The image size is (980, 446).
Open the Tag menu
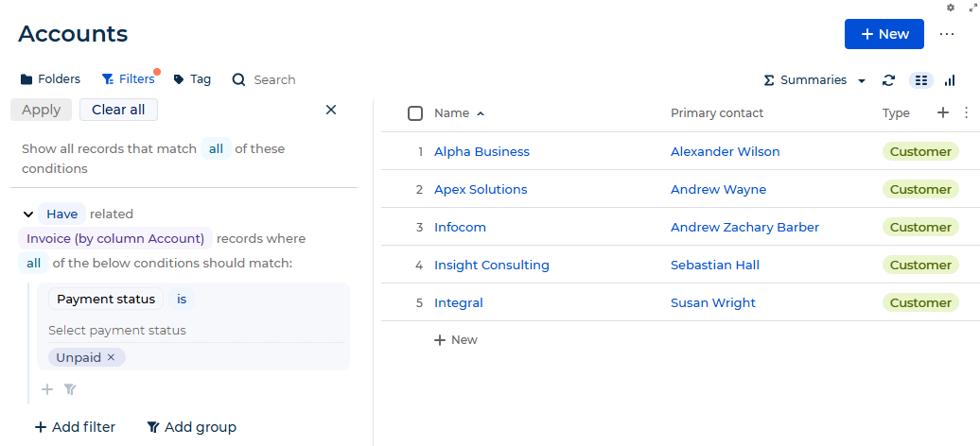pyautogui.click(x=193, y=79)
